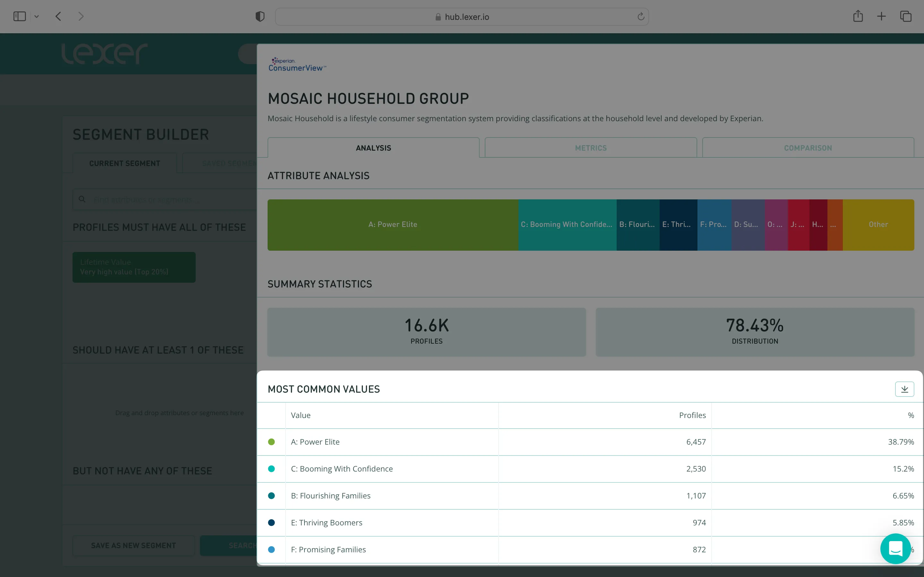Click the privacy shield icon
The height and width of the screenshot is (577, 924).
click(x=260, y=17)
